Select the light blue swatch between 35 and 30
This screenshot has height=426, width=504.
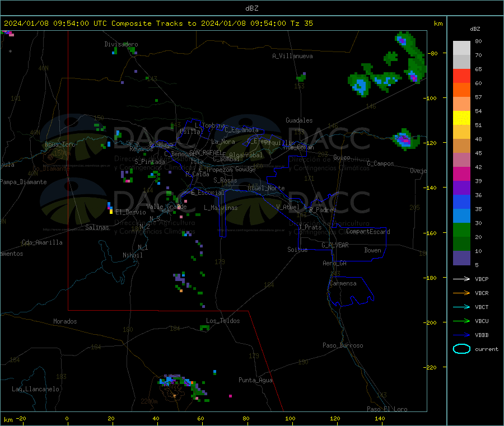[461, 216]
